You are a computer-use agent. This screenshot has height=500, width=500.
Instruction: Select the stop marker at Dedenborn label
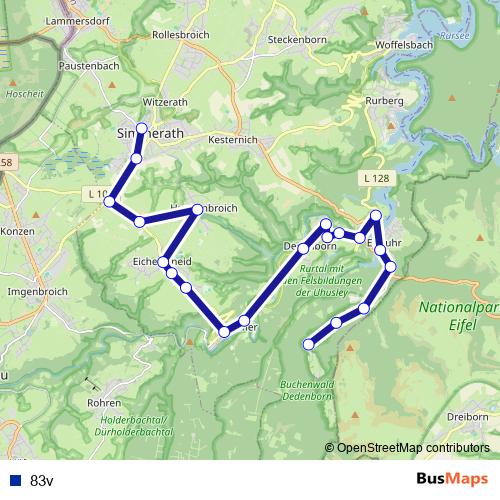(303, 249)
